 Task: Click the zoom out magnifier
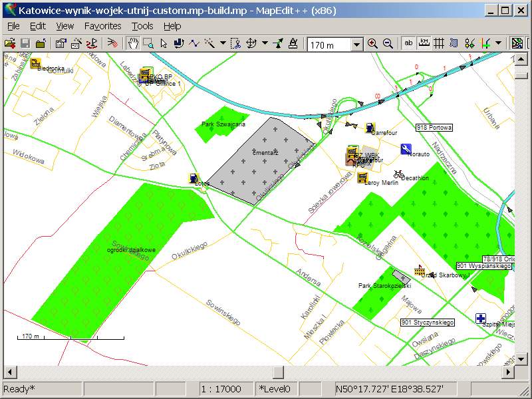(x=388, y=44)
